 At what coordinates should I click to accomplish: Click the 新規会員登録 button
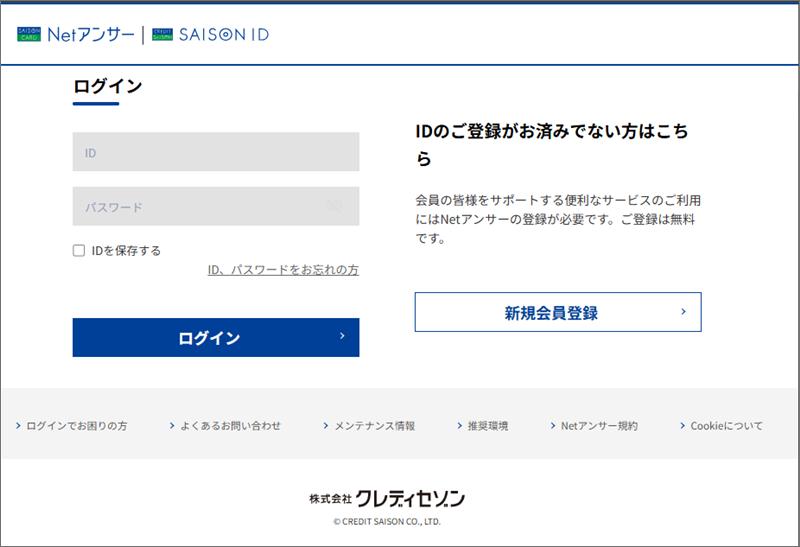(558, 312)
